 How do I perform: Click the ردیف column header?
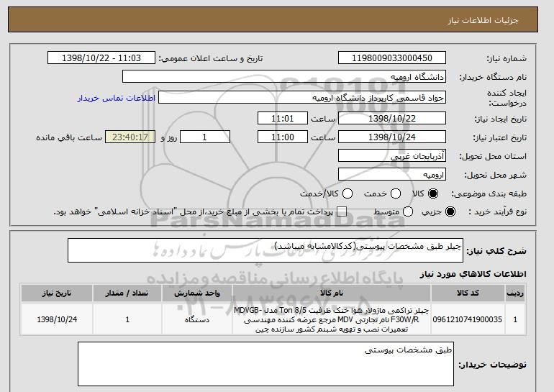pyautogui.click(x=515, y=293)
